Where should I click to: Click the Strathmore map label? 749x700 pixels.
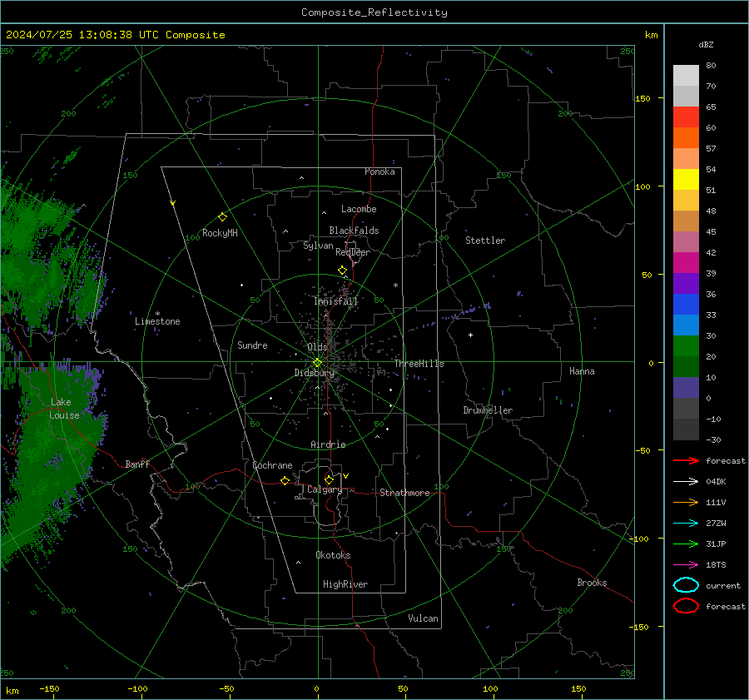(404, 493)
